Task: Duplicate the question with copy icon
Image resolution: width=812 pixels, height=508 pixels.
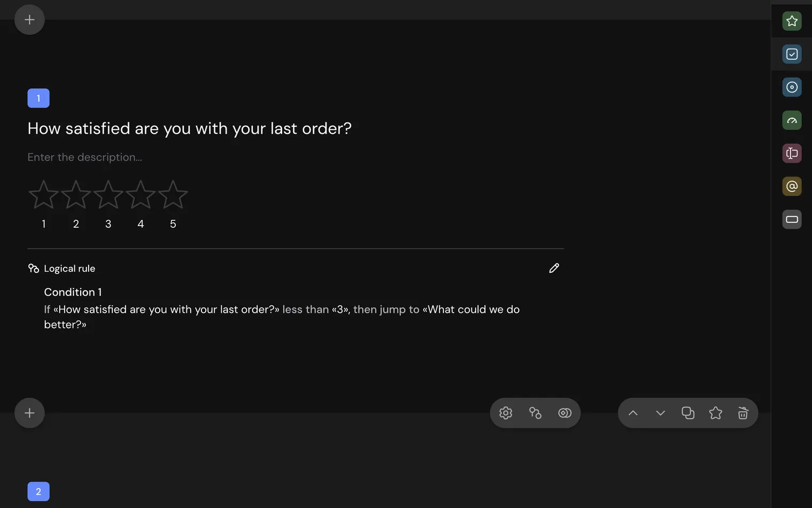Action: tap(688, 413)
